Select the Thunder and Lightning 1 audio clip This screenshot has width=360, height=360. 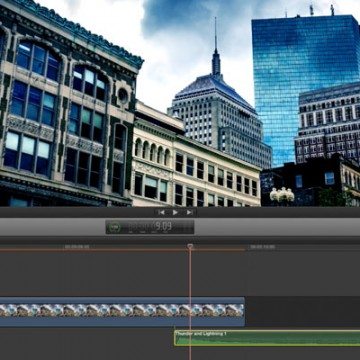click(267, 338)
